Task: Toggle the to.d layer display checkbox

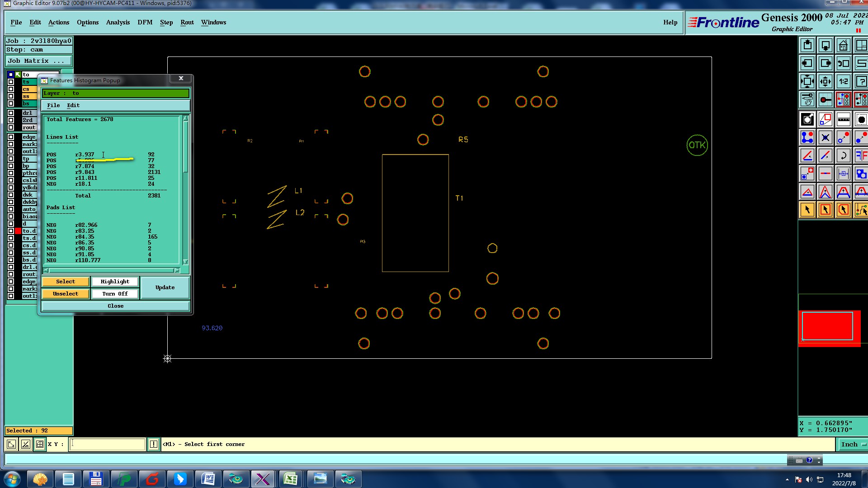Action: (11, 231)
